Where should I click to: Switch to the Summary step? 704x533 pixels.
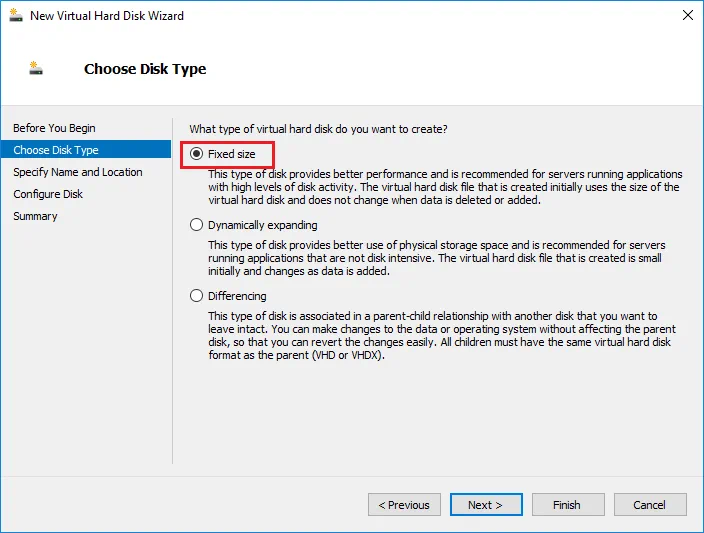pos(35,216)
